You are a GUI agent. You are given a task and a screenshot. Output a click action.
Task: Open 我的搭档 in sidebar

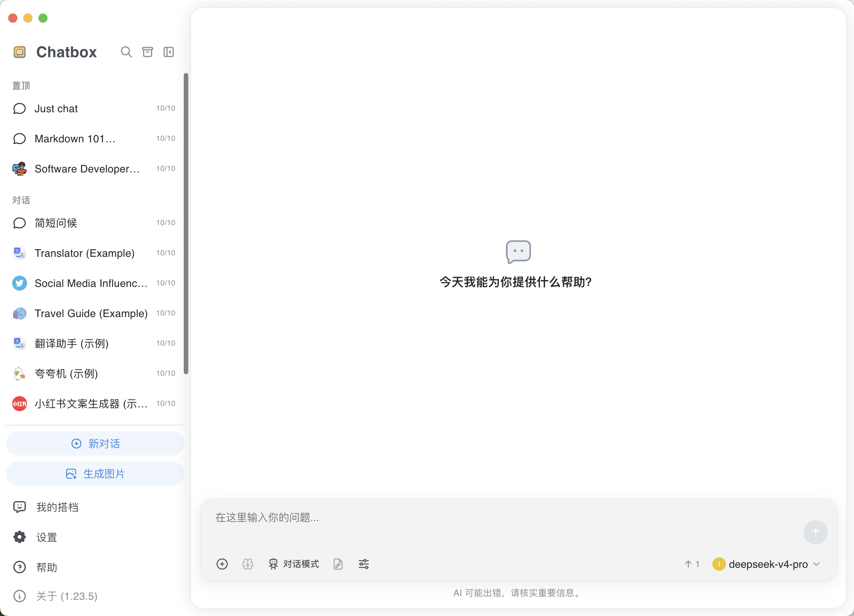pyautogui.click(x=95, y=507)
